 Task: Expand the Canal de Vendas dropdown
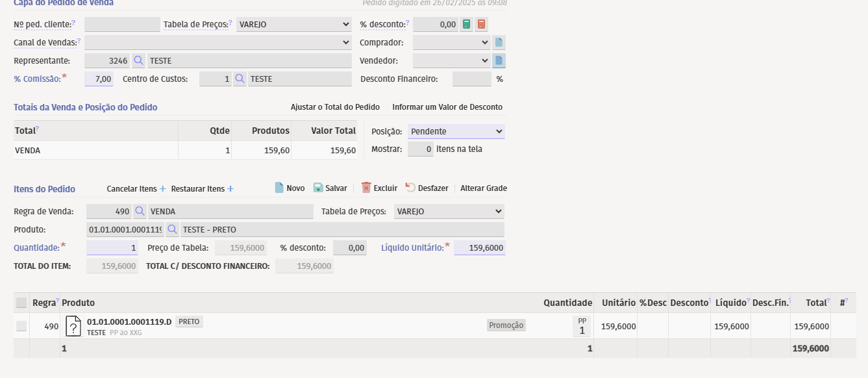point(217,43)
